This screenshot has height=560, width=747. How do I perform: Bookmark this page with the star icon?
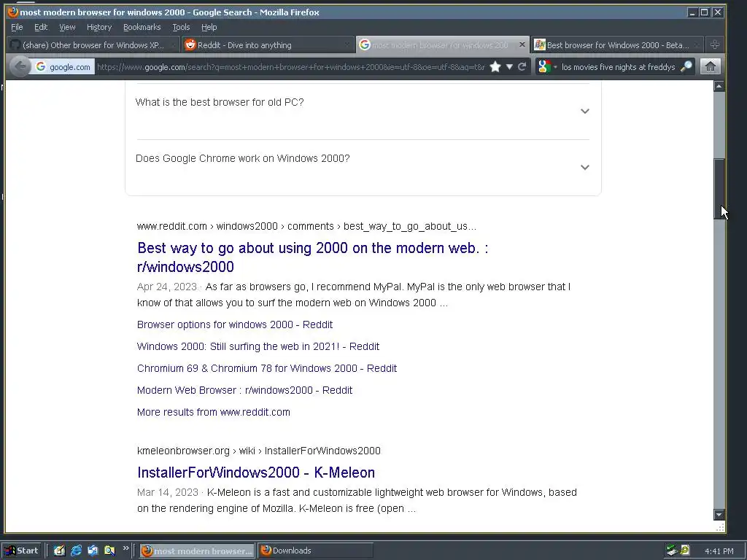[x=495, y=66]
